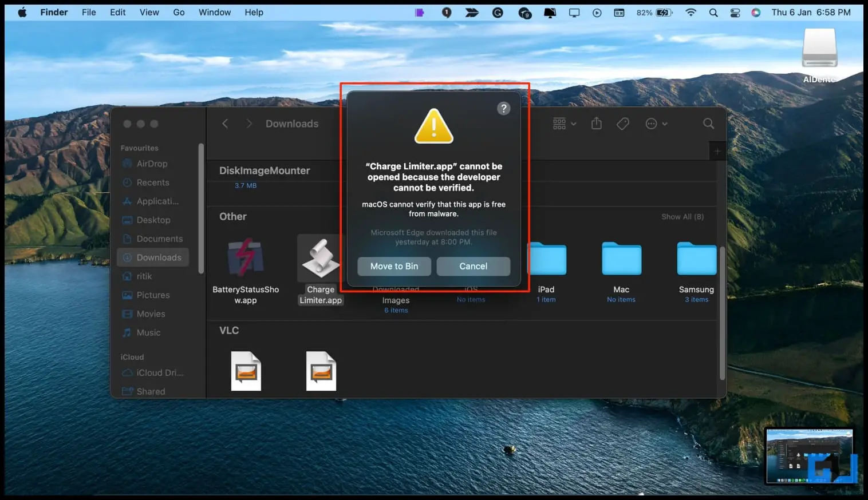
Task: Go forward in Finder window
Action: point(248,124)
